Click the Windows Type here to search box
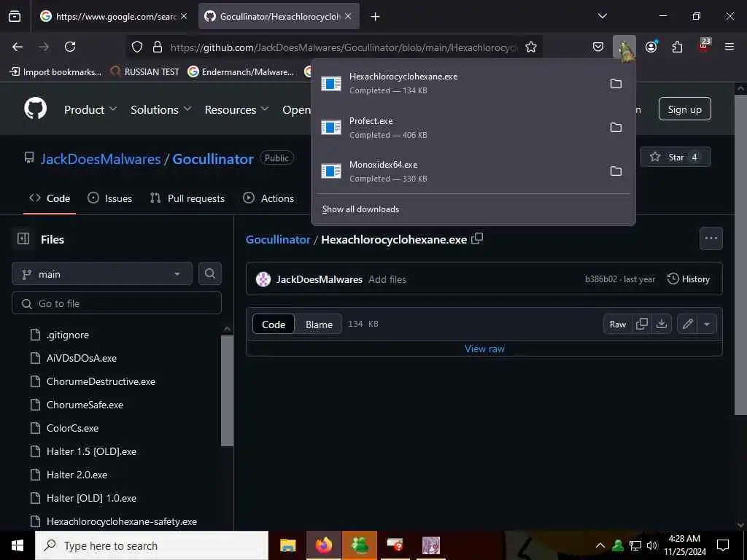 click(x=152, y=545)
